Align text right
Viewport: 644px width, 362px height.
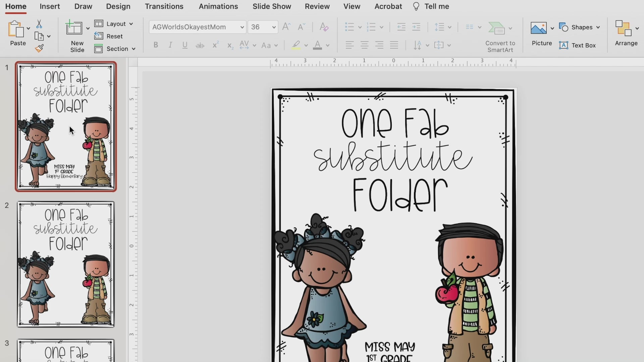point(379,45)
